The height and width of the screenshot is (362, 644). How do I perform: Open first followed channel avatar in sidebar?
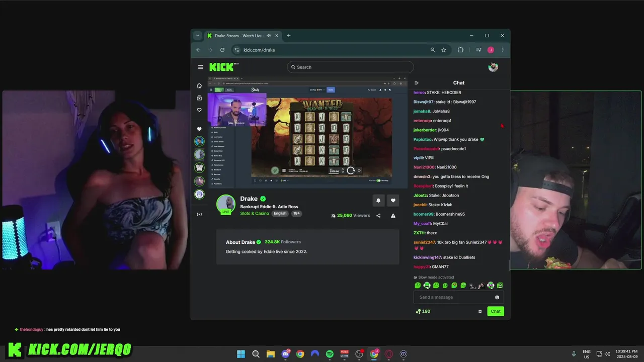tap(199, 141)
